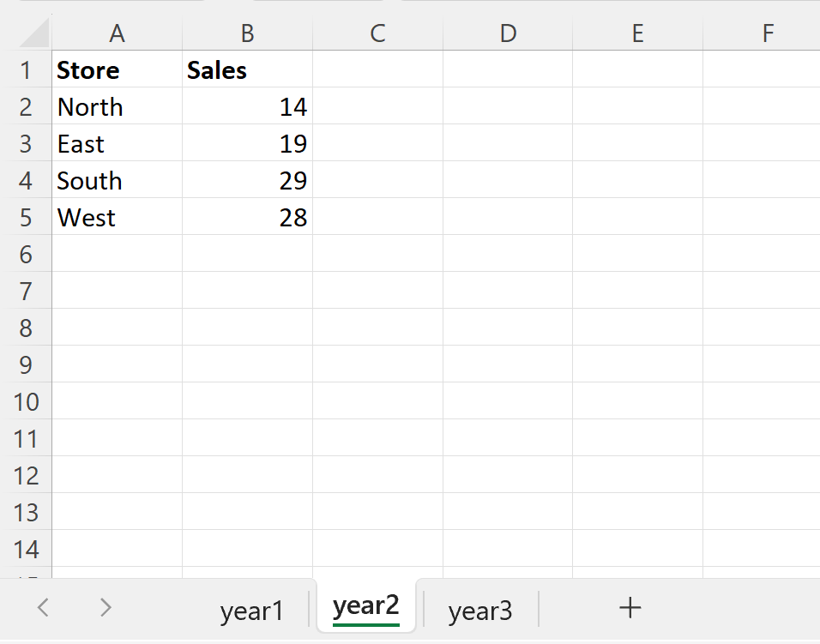Click the Sales header cell
The image size is (820, 644).
[x=247, y=70]
